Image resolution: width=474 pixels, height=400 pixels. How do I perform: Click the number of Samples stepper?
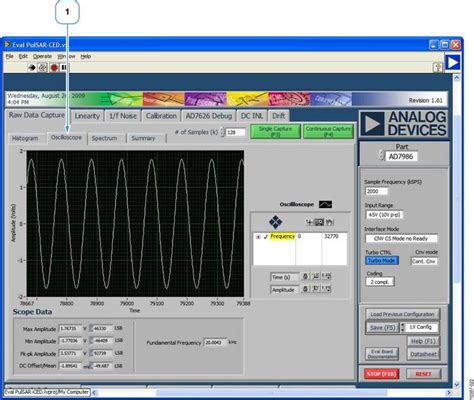coord(222,132)
